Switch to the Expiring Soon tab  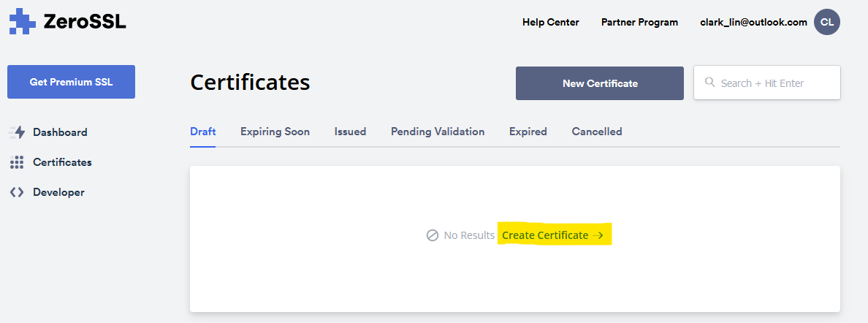(275, 132)
